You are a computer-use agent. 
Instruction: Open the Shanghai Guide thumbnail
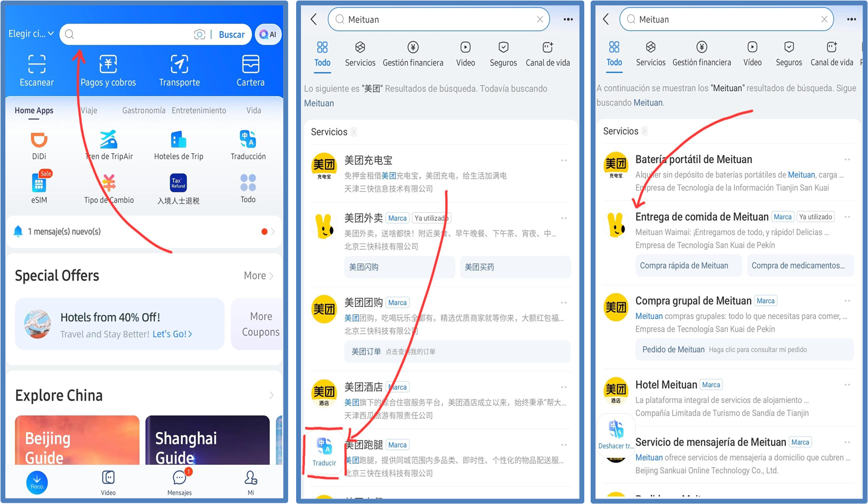208,440
